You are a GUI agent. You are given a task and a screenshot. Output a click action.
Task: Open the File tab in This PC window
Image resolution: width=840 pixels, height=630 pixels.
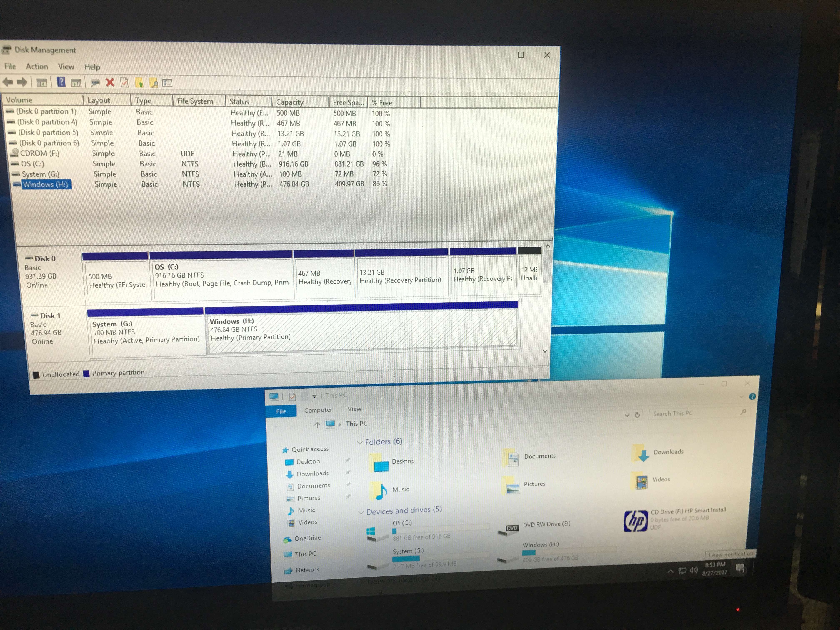(x=281, y=411)
